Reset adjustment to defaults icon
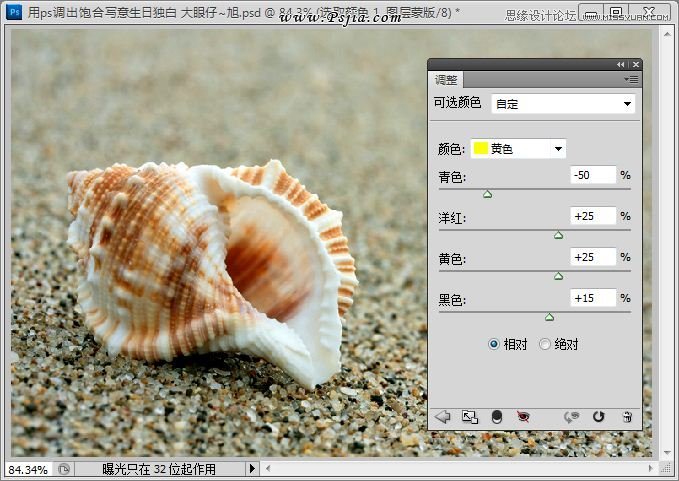 click(598, 416)
